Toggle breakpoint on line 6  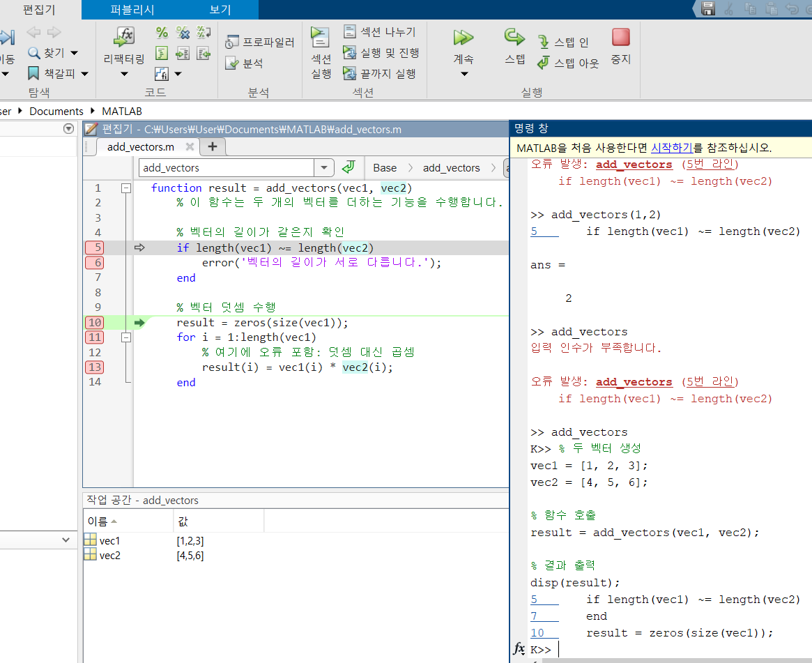click(x=95, y=263)
